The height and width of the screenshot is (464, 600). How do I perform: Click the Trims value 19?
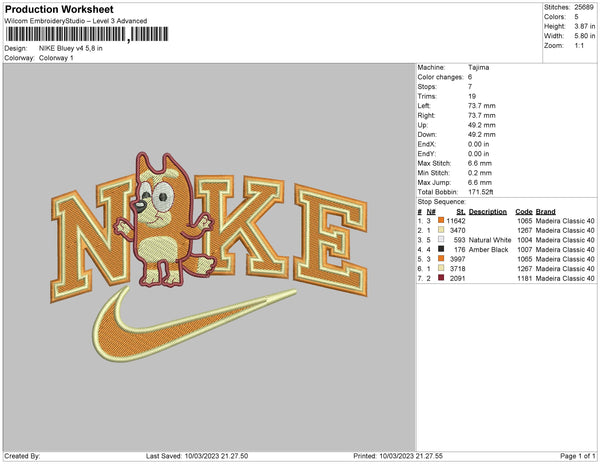(x=472, y=96)
